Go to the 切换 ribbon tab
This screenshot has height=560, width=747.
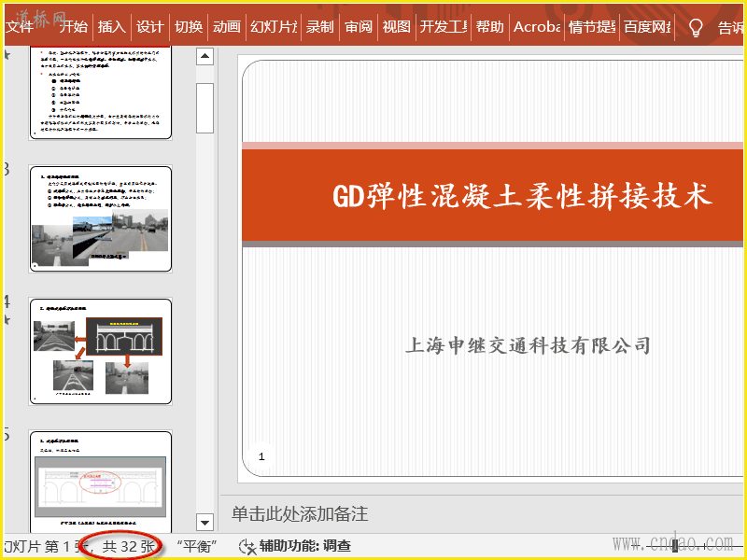189,27
